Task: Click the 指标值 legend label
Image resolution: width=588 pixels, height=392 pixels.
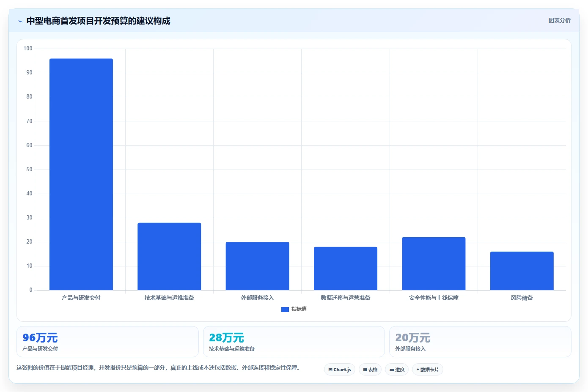Action: [299, 309]
